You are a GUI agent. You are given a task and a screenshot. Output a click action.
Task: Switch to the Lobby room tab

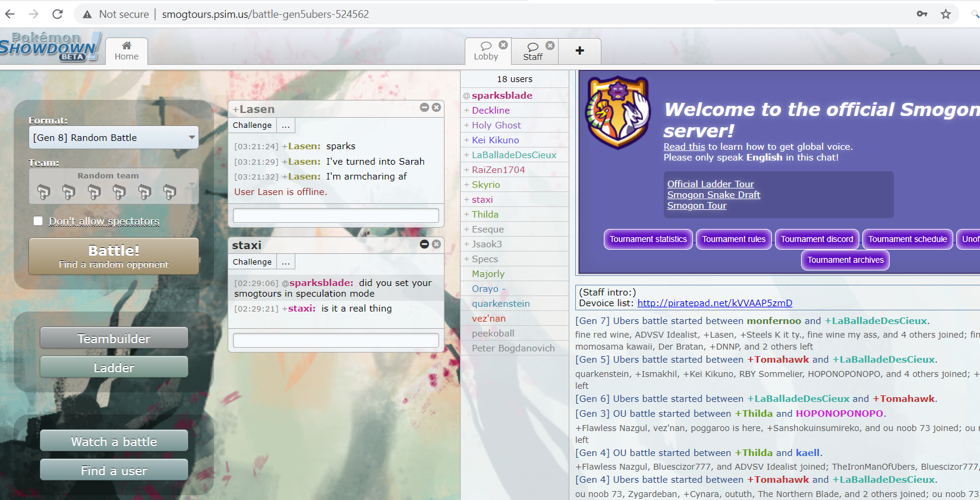(486, 51)
